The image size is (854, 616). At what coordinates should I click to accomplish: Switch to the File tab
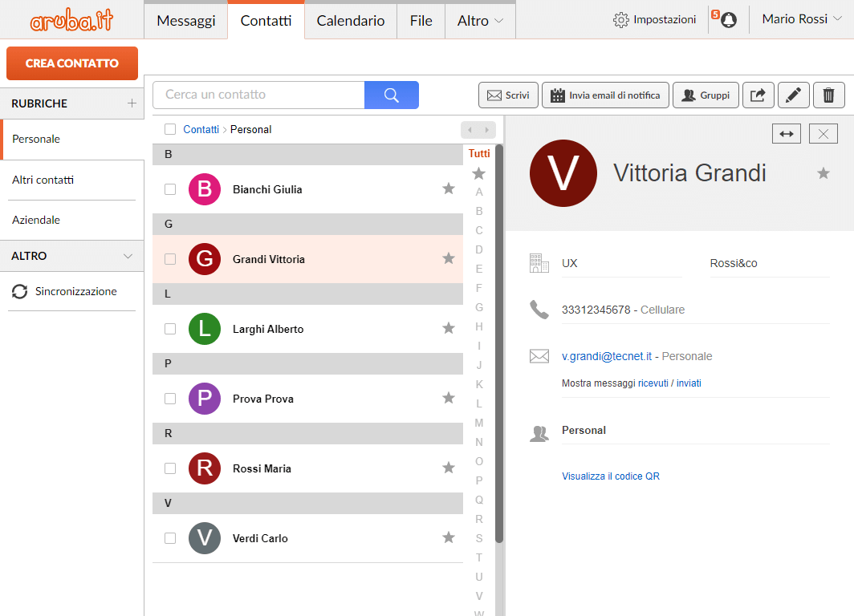[421, 21]
